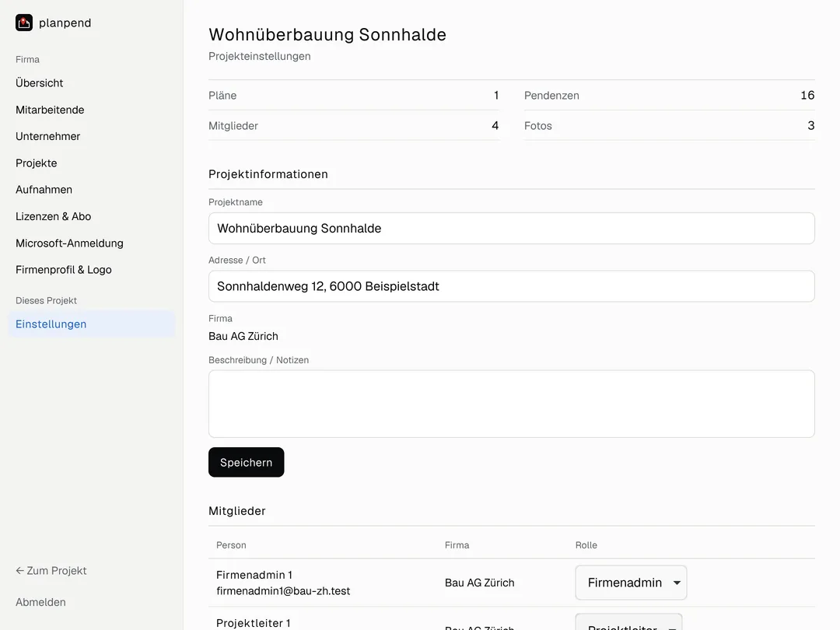Open the Übersicht page
Screen dimensions: 840x630
pos(39,83)
